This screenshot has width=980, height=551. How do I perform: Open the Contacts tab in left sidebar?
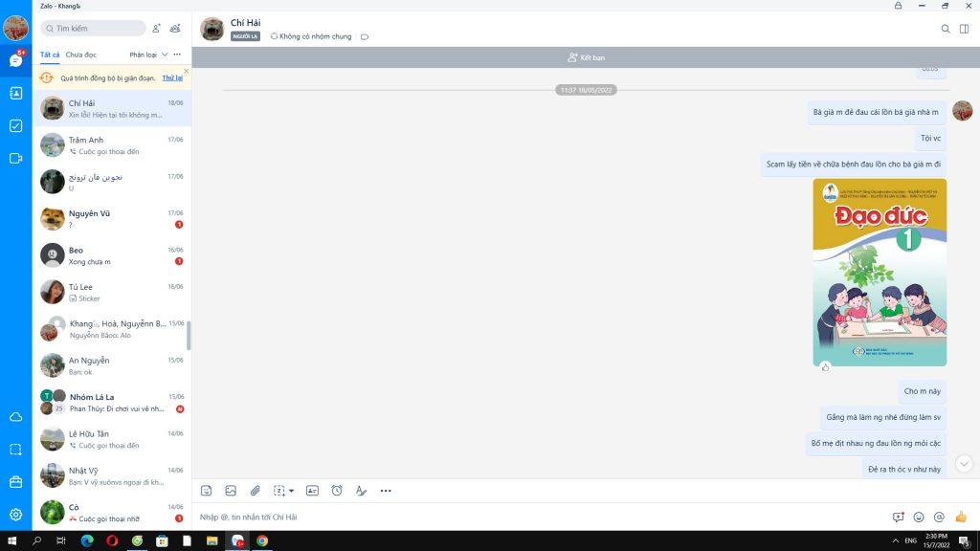tap(15, 93)
